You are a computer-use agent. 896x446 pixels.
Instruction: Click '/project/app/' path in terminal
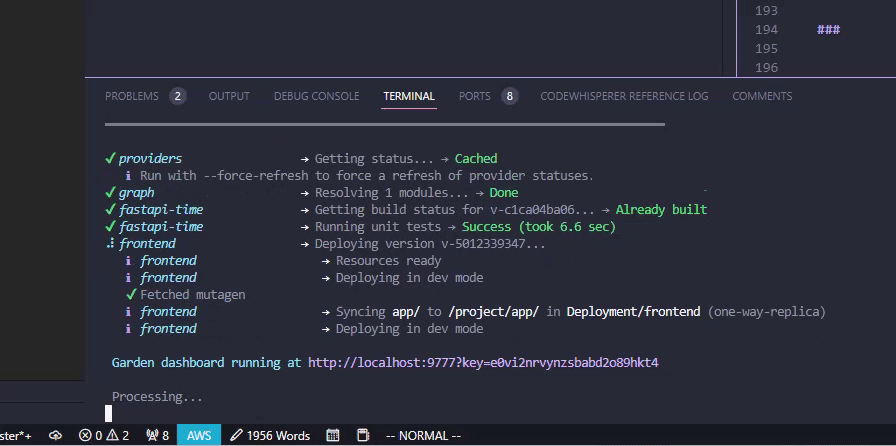click(x=494, y=312)
